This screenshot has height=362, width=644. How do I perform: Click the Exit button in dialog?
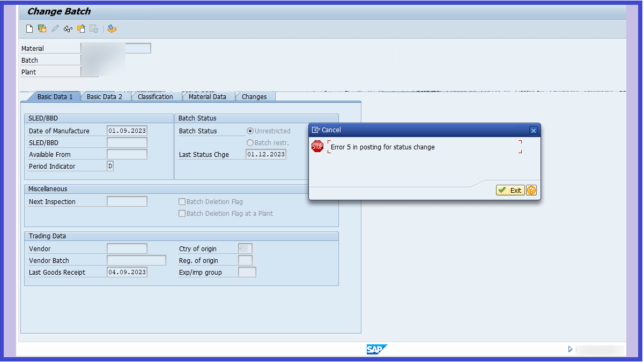pos(510,190)
